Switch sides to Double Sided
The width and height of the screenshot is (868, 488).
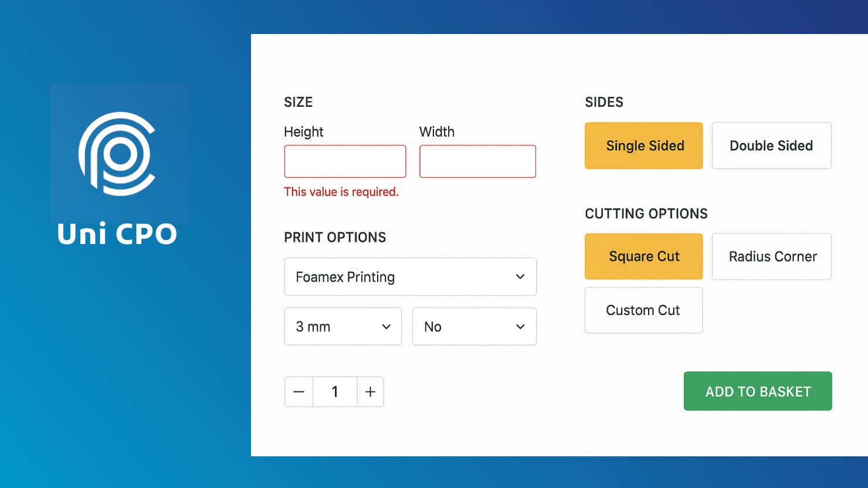click(771, 145)
